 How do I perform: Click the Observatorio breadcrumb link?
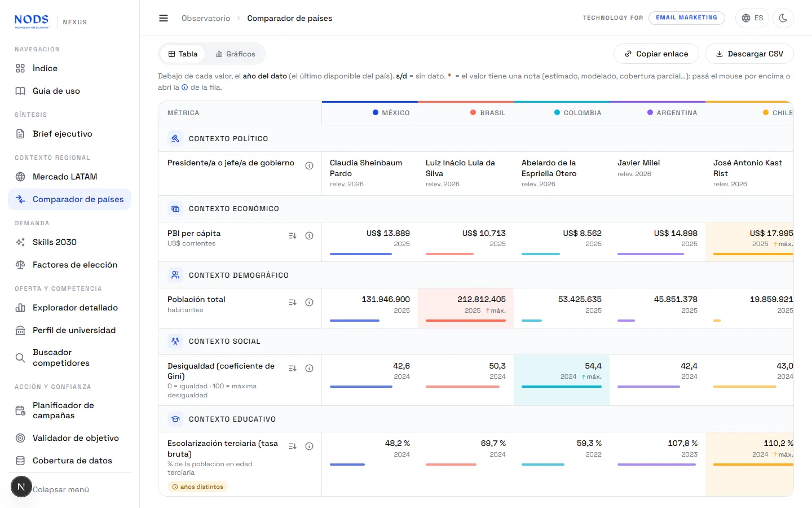(206, 18)
